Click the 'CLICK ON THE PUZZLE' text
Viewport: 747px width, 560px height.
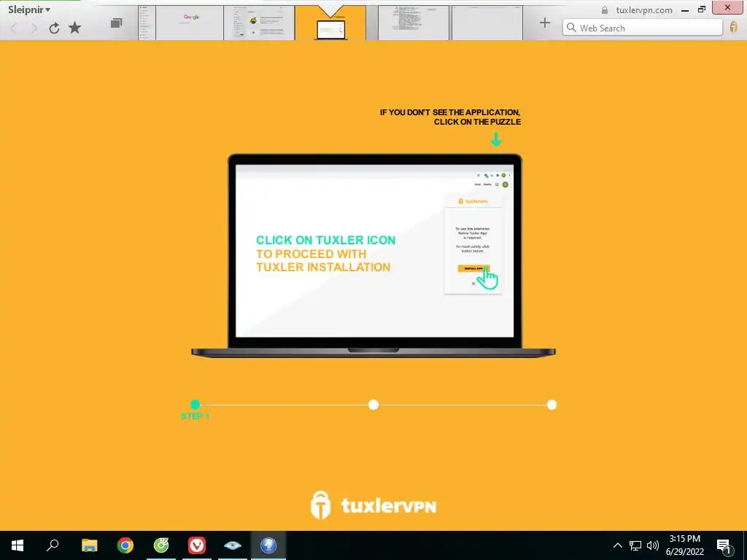tap(477, 122)
